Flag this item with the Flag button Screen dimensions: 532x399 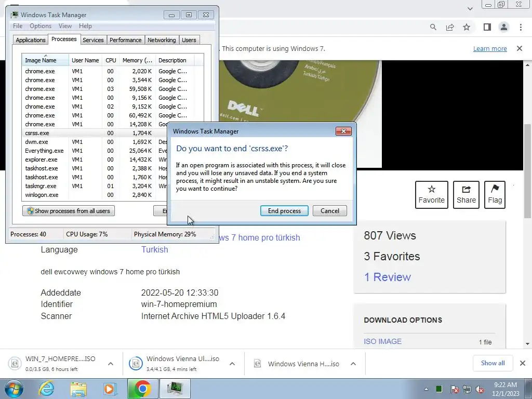pos(495,195)
